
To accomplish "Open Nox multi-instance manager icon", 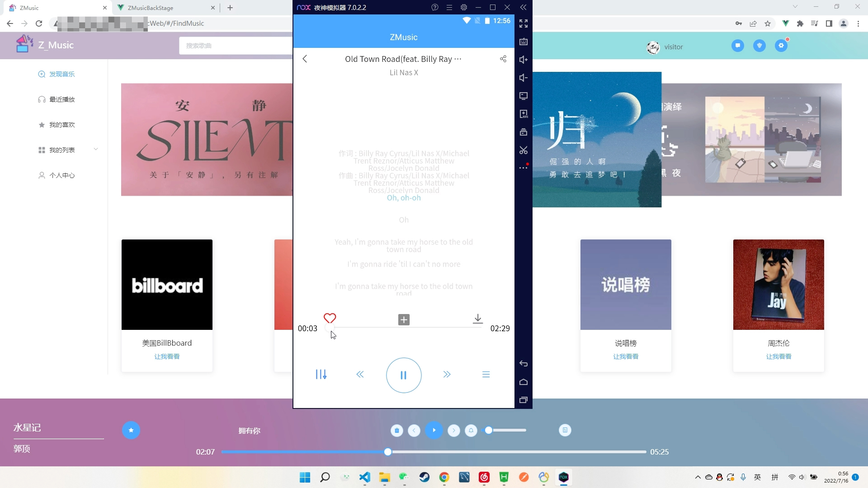I will (524, 132).
